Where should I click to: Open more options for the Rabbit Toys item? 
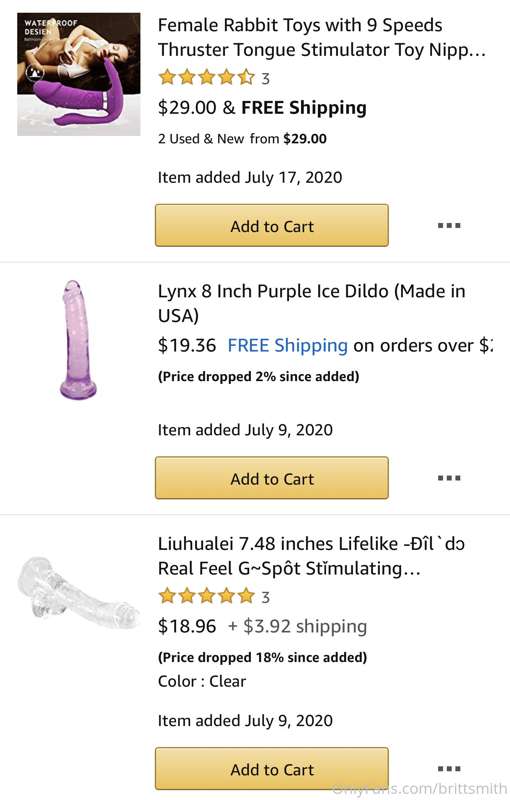[x=449, y=226]
